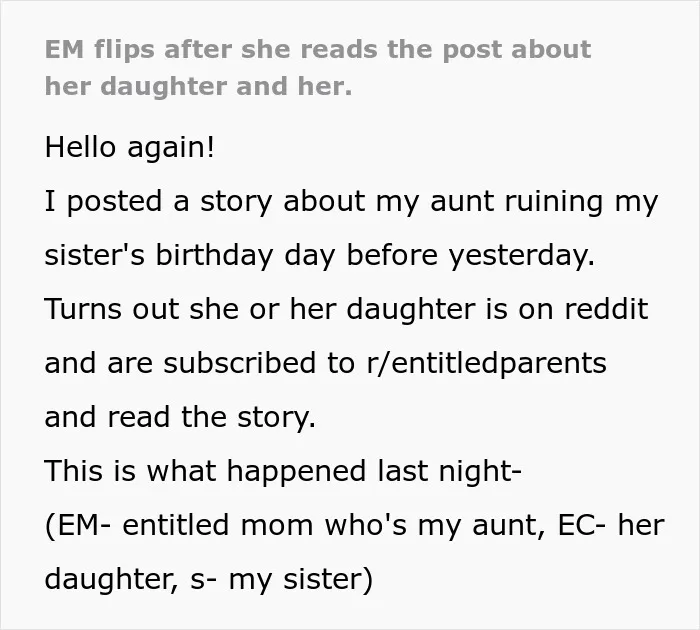Click the line 'I posted a story about my aunt'
Viewport: 700px width, 630px height.
coord(351,202)
